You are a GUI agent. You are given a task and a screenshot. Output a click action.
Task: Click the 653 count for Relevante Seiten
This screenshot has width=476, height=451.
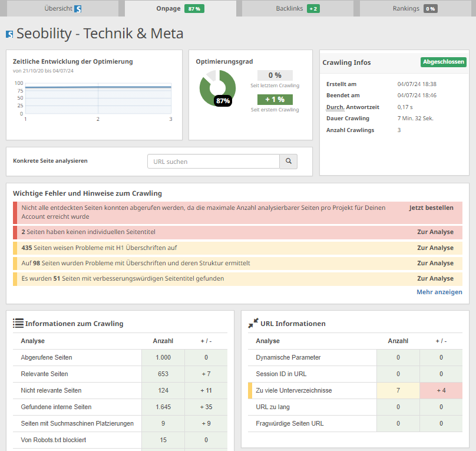coord(163,374)
